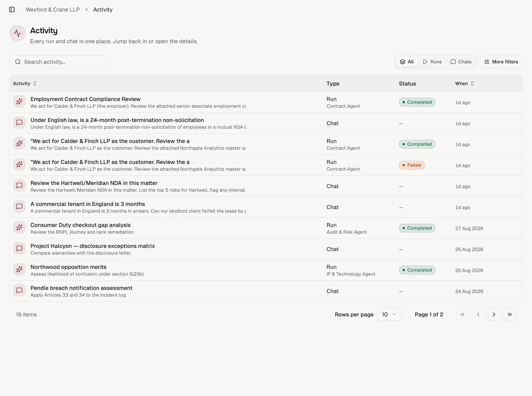Go to previous page arrow

coord(478,314)
